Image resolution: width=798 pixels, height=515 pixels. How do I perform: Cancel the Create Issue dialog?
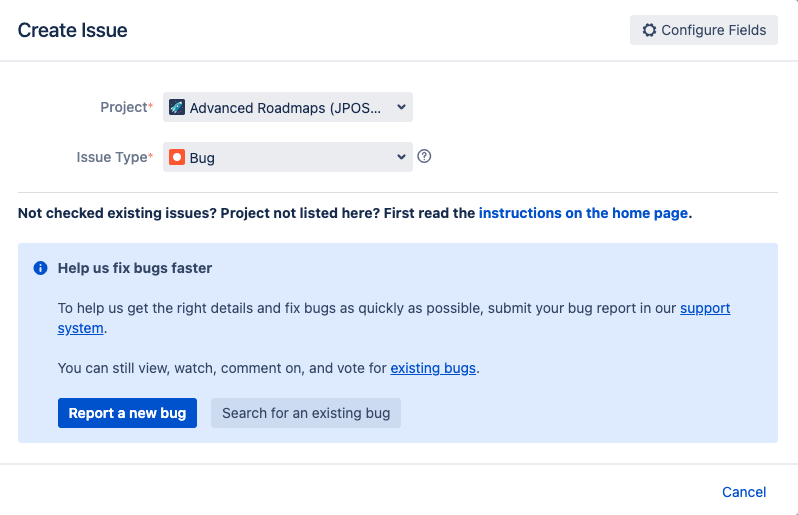coord(744,492)
